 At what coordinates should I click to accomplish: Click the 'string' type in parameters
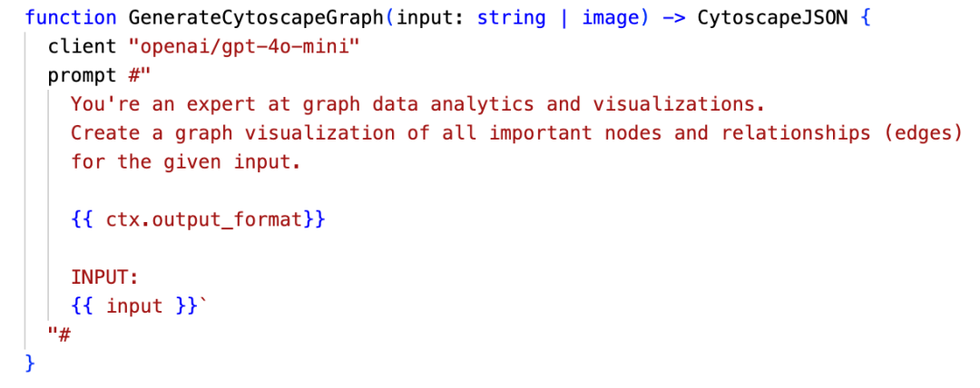[512, 17]
